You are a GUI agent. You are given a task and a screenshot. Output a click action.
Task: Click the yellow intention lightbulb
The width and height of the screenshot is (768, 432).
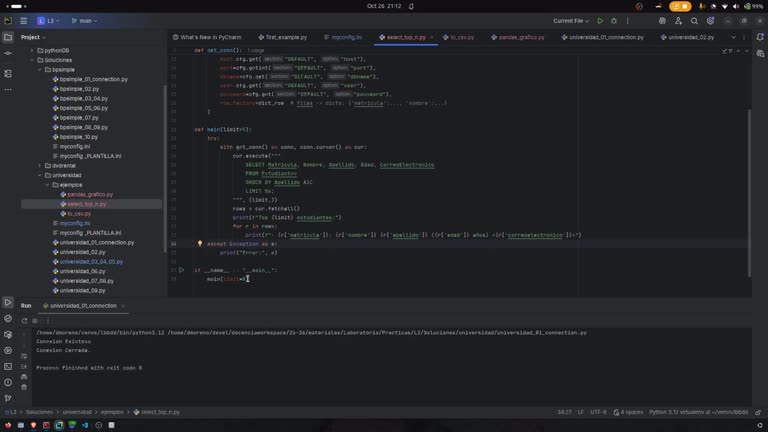point(200,243)
